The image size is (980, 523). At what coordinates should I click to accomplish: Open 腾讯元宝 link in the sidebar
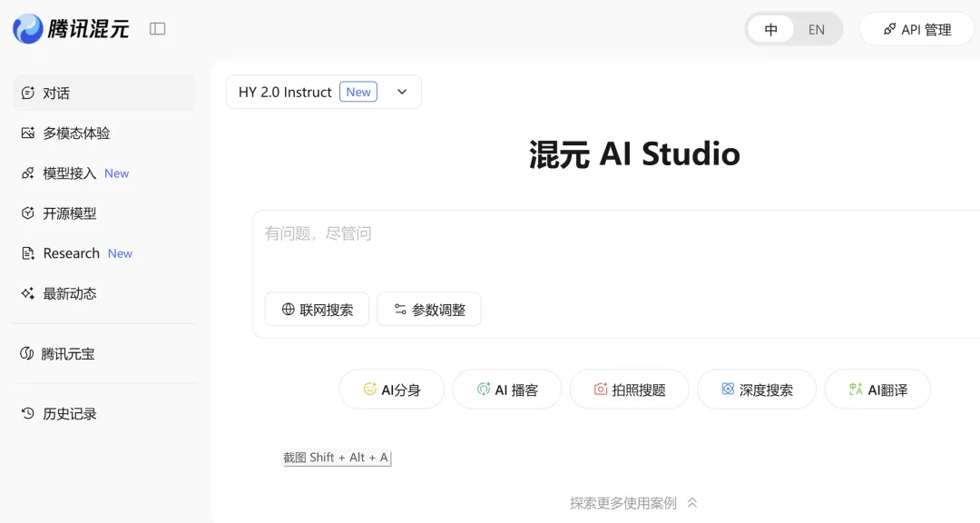[x=103, y=353]
